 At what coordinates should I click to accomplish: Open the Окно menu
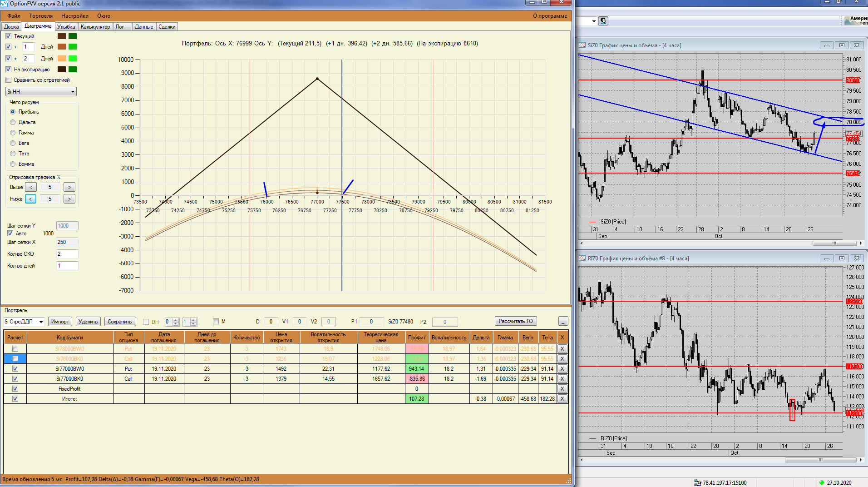coord(104,16)
